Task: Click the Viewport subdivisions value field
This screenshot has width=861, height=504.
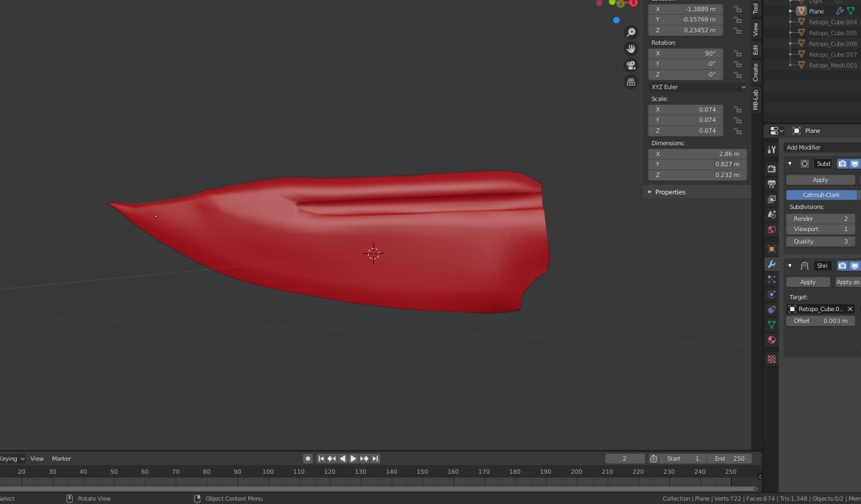Action: [821, 229]
